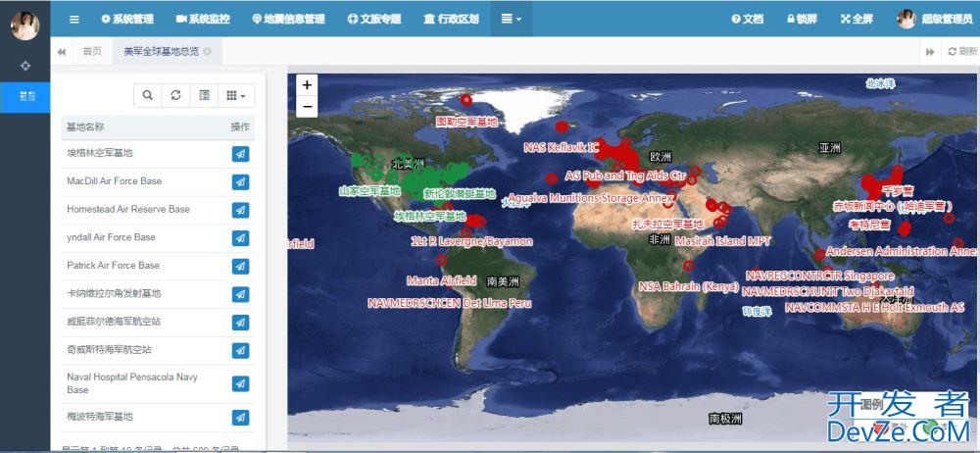Screen dimensions: 980x453
Task: Select the row text MacDill Air Force Base
Action: (x=115, y=180)
